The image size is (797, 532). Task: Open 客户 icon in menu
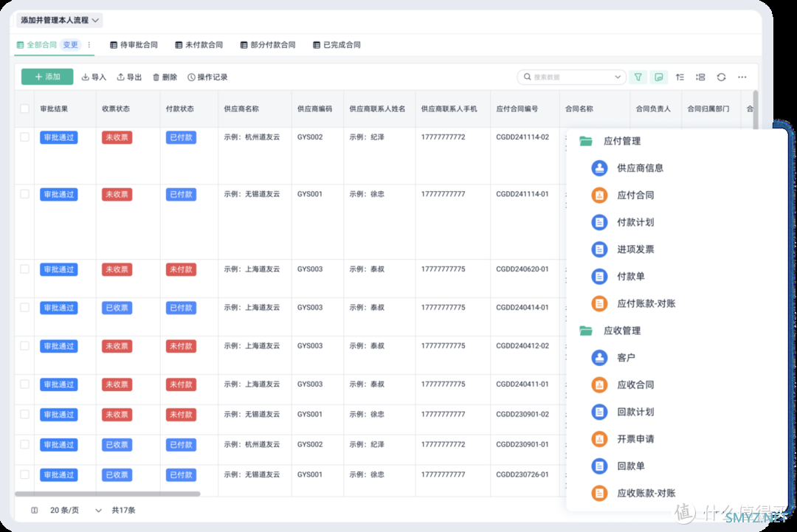pyautogui.click(x=599, y=358)
